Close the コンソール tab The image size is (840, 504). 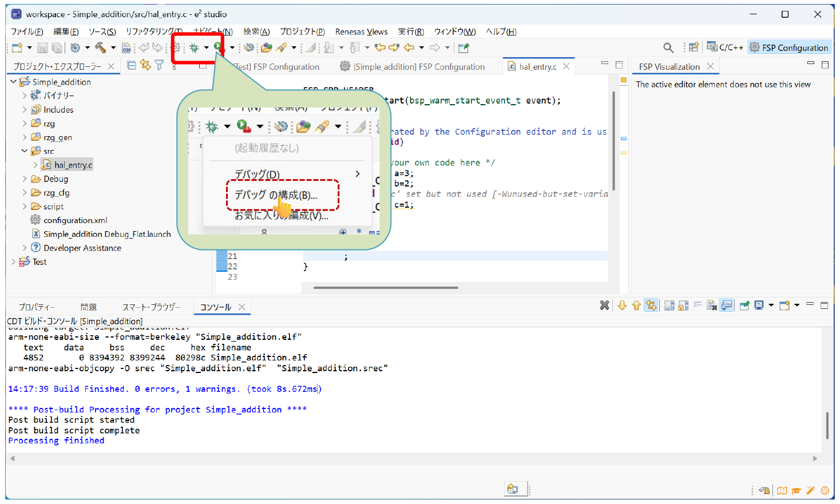[242, 307]
